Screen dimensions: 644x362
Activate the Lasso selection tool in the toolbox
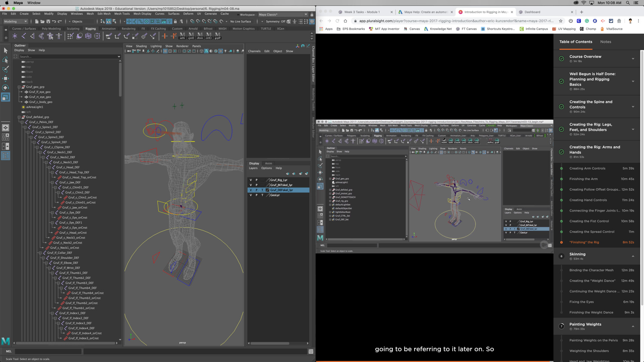[6, 60]
